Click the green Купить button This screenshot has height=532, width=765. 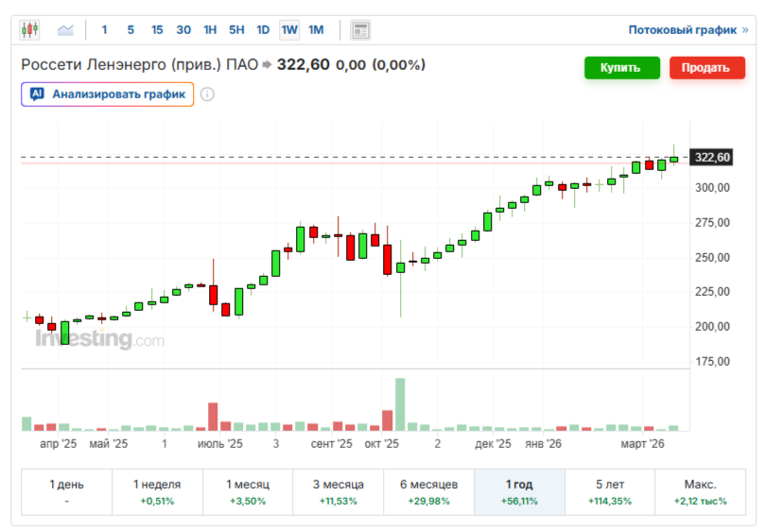tap(622, 68)
